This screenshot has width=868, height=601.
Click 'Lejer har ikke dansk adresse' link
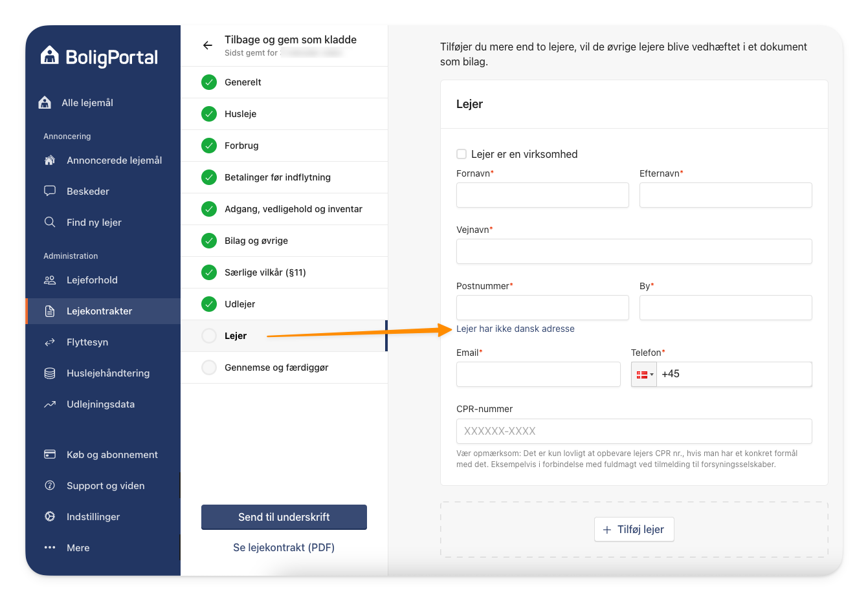tap(515, 329)
